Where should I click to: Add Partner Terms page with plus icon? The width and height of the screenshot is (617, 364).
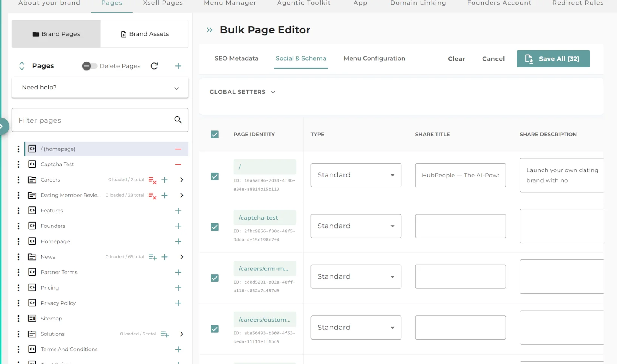pyautogui.click(x=178, y=272)
